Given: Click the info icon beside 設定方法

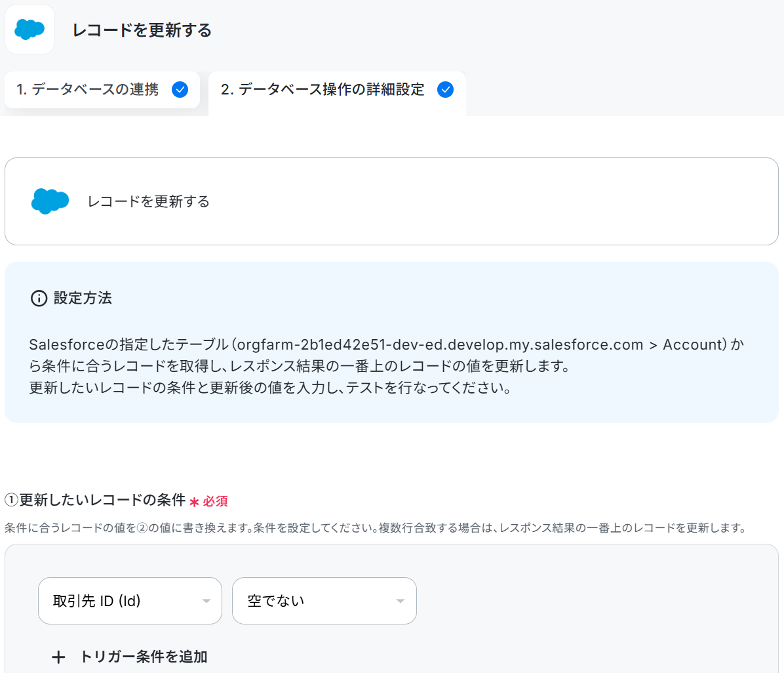Looking at the screenshot, I should click(39, 298).
